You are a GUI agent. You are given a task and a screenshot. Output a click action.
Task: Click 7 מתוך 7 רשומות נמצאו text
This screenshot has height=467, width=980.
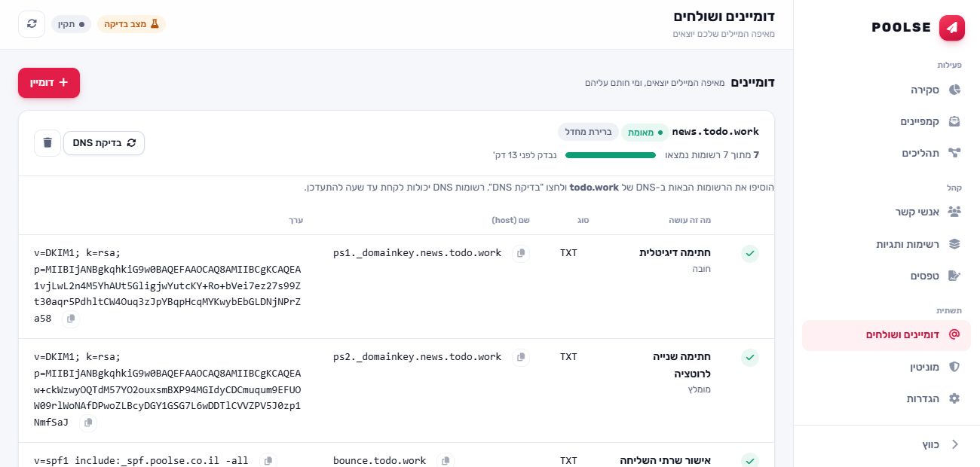click(712, 155)
